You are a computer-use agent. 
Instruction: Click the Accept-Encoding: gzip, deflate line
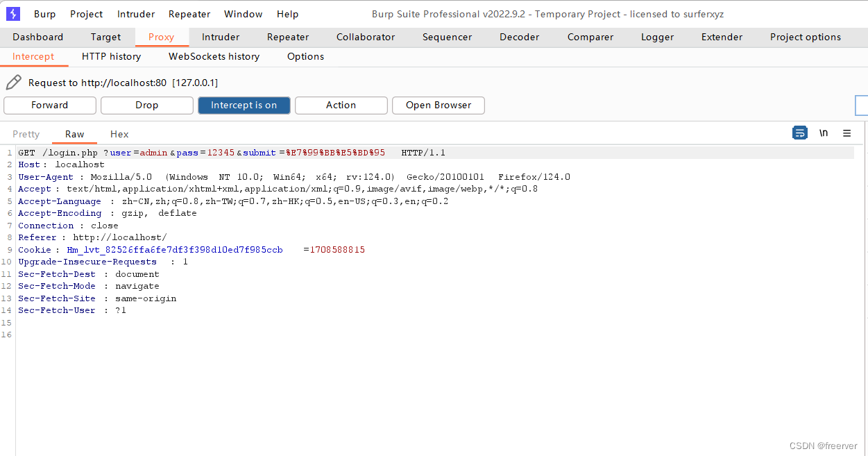[x=108, y=213]
